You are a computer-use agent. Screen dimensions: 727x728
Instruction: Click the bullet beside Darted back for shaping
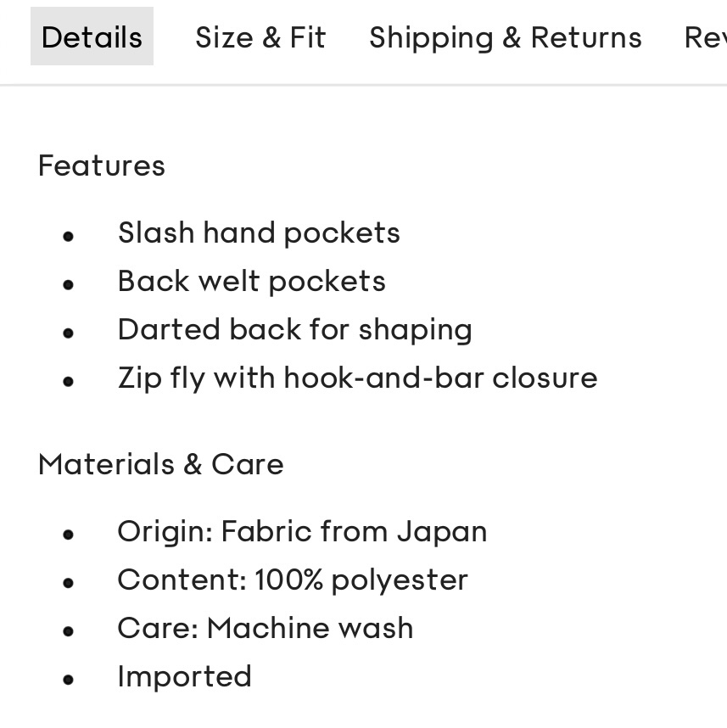click(x=68, y=333)
